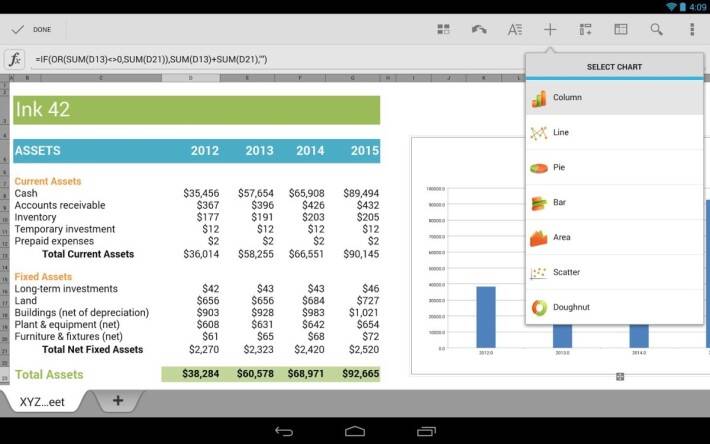The width and height of the screenshot is (710, 444).
Task: Select the Fixed Assets label
Action: click(x=43, y=277)
